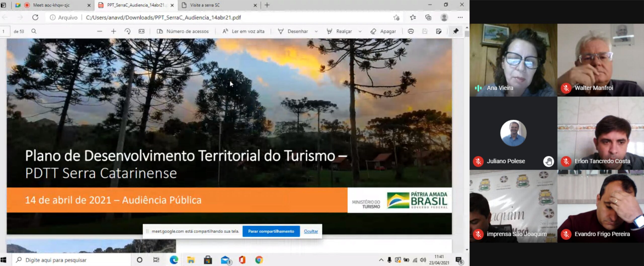Click the muted mic on Juliano Polese

478,161
